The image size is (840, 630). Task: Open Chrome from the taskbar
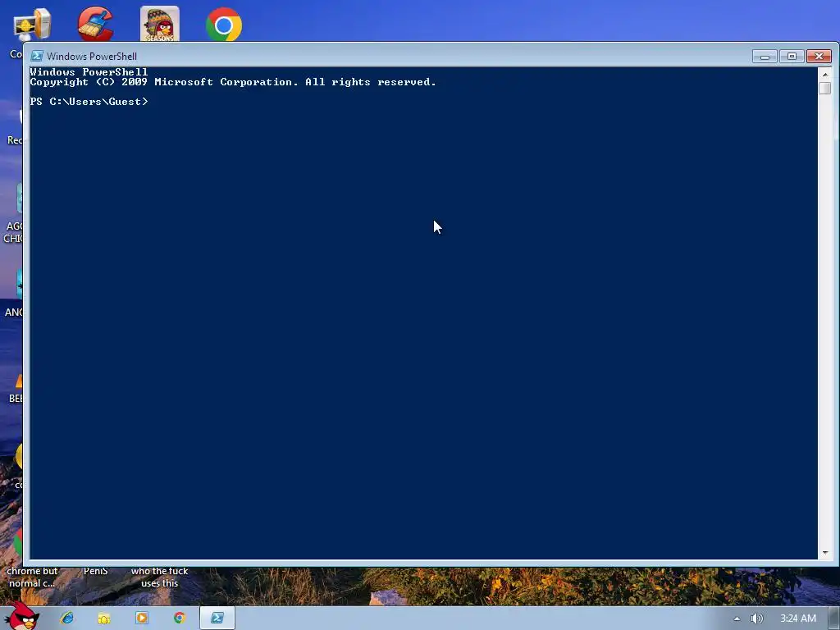180,618
